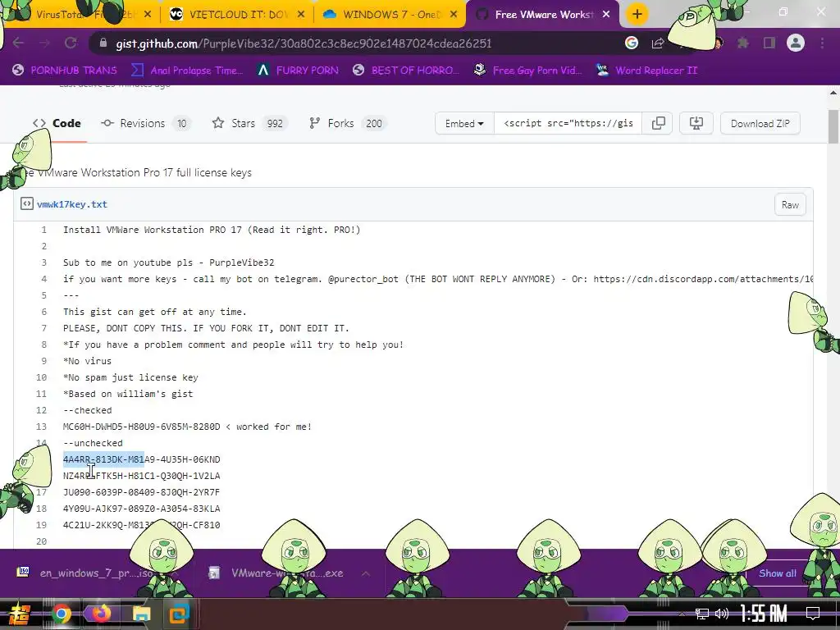Viewport: 840px width, 630px height.
Task: Open File Explorer from the taskbar
Action: [141, 614]
